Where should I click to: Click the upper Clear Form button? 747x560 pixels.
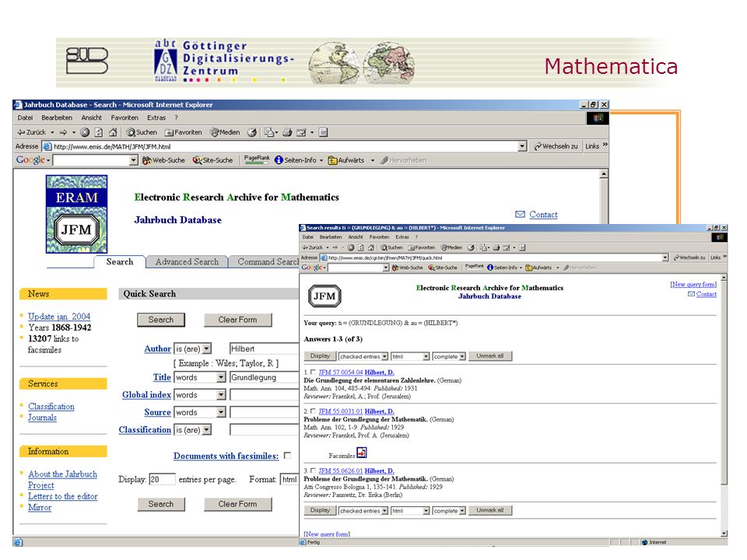238,320
